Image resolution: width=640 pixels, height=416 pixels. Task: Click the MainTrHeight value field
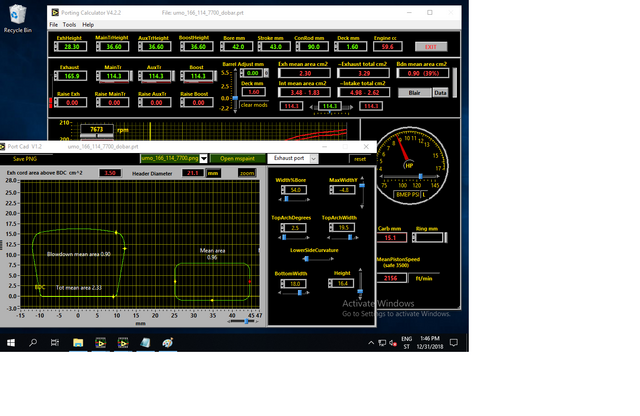pyautogui.click(x=115, y=47)
